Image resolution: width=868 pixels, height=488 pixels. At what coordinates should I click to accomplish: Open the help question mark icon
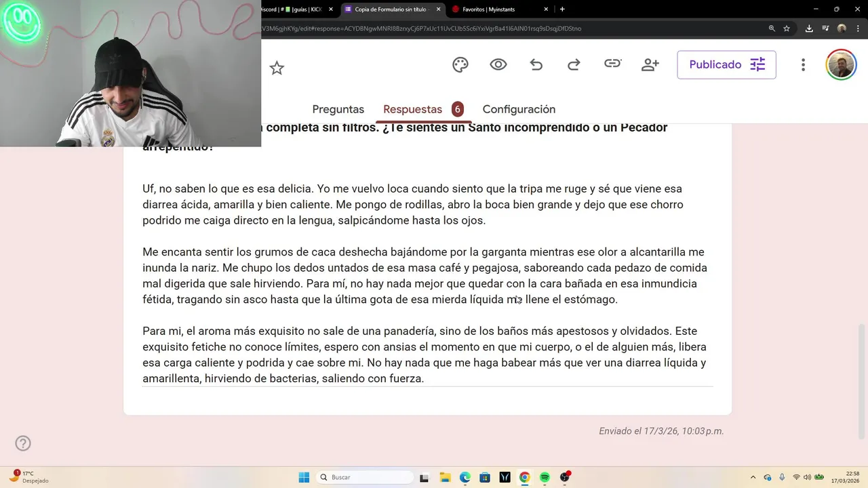[x=23, y=443]
